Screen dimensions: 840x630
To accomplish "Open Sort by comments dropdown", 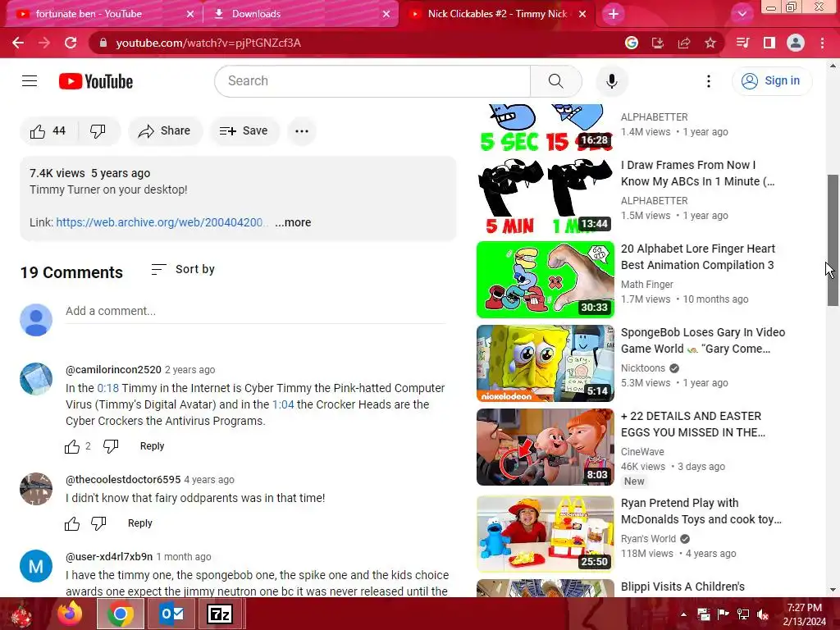I will 183,269.
